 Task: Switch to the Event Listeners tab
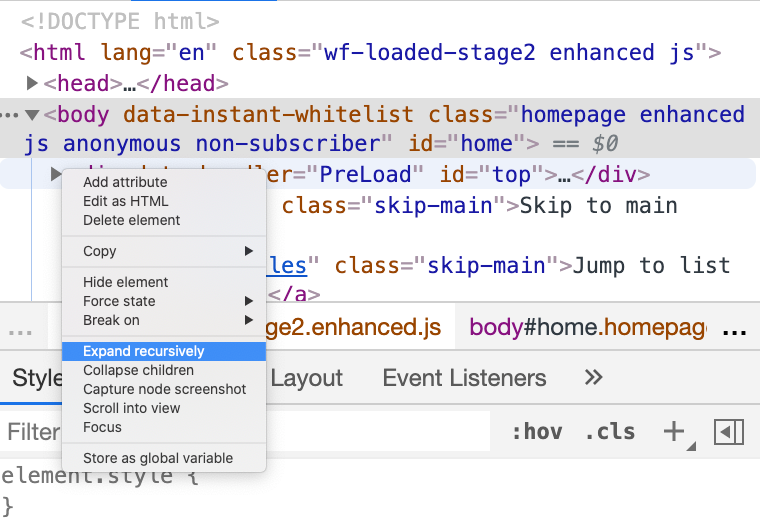coord(464,378)
